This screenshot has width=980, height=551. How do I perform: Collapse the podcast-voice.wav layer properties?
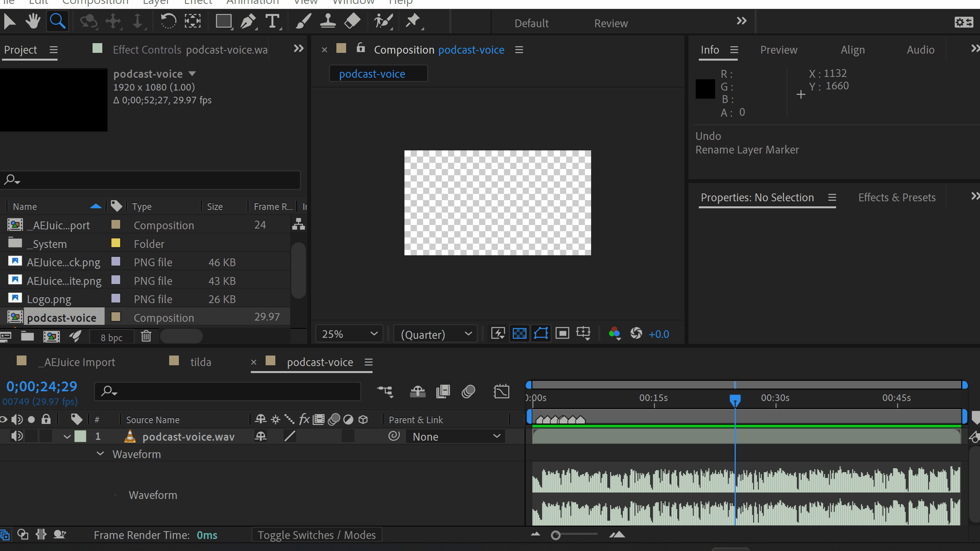(x=67, y=437)
